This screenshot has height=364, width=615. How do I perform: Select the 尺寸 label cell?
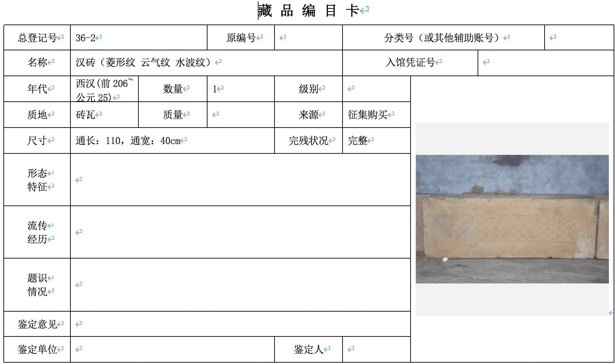(x=37, y=140)
